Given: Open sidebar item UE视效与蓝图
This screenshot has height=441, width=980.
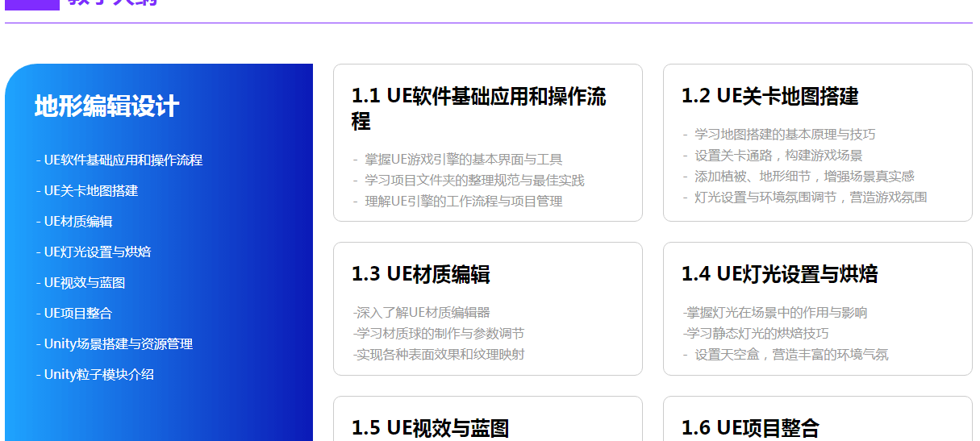Looking at the screenshot, I should pyautogui.click(x=81, y=282).
